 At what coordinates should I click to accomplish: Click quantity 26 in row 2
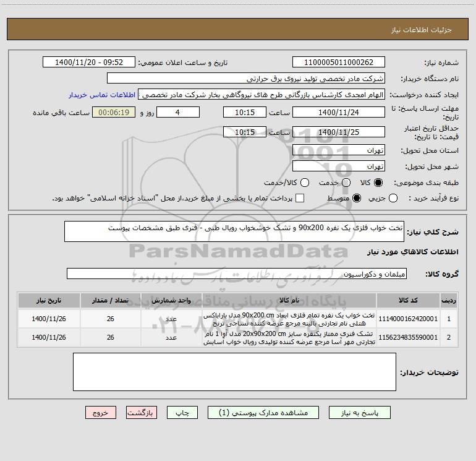pyautogui.click(x=110, y=337)
